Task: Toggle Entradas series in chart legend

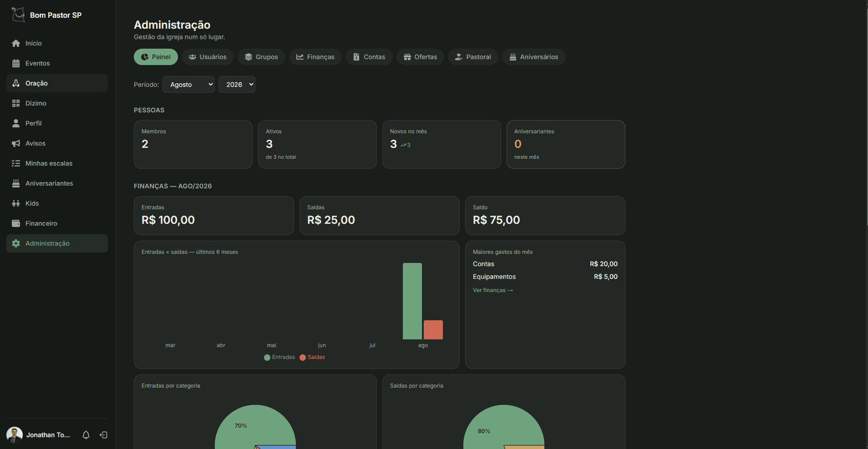Action: pos(279,357)
